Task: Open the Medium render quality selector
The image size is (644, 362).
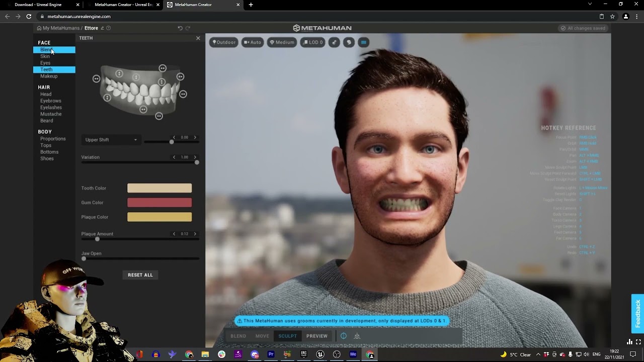Action: click(282, 42)
